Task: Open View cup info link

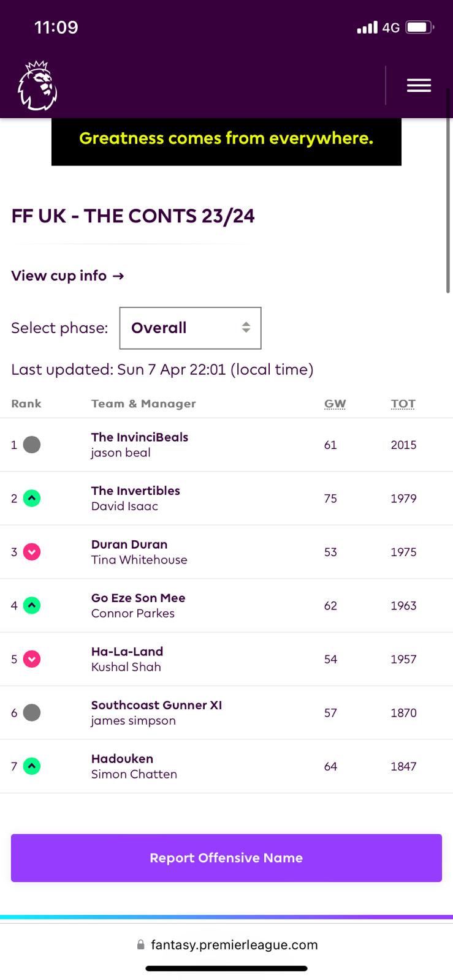Action: coord(67,276)
